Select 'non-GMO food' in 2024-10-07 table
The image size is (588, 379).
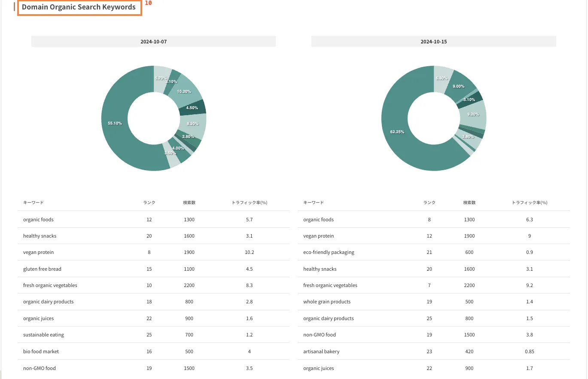tap(40, 368)
